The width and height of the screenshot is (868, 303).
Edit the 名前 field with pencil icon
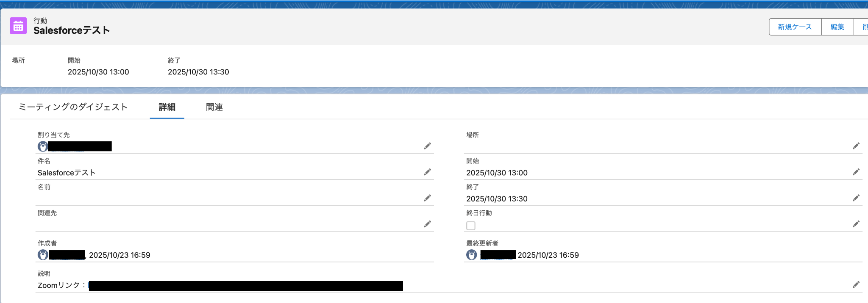coord(427,198)
